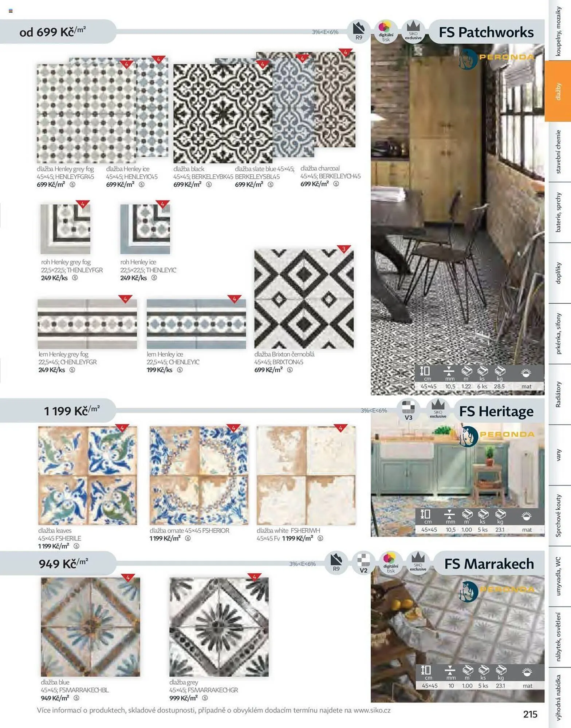Click the FS Patchworks collection title

[x=486, y=32]
